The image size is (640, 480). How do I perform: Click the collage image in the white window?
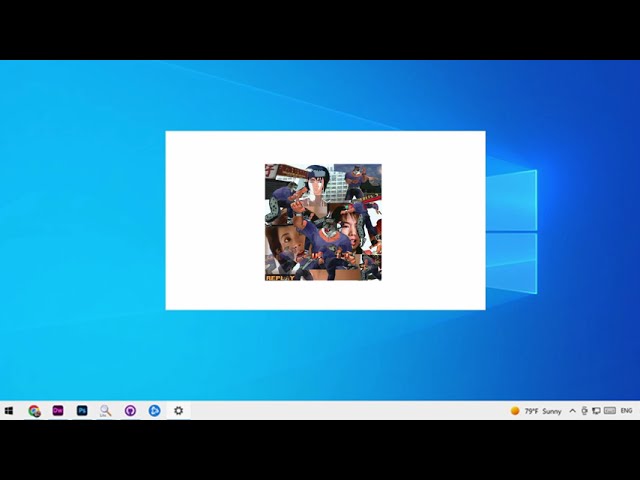tap(323, 222)
